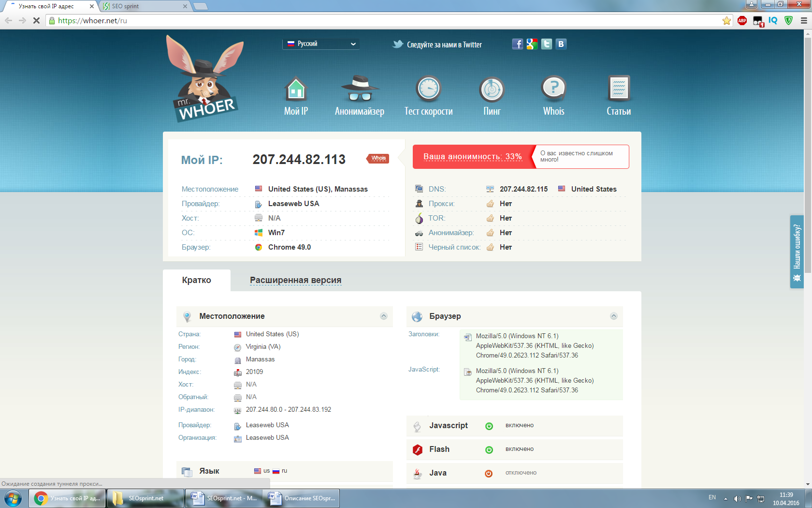Open the Whois question mark icon

[x=554, y=89]
